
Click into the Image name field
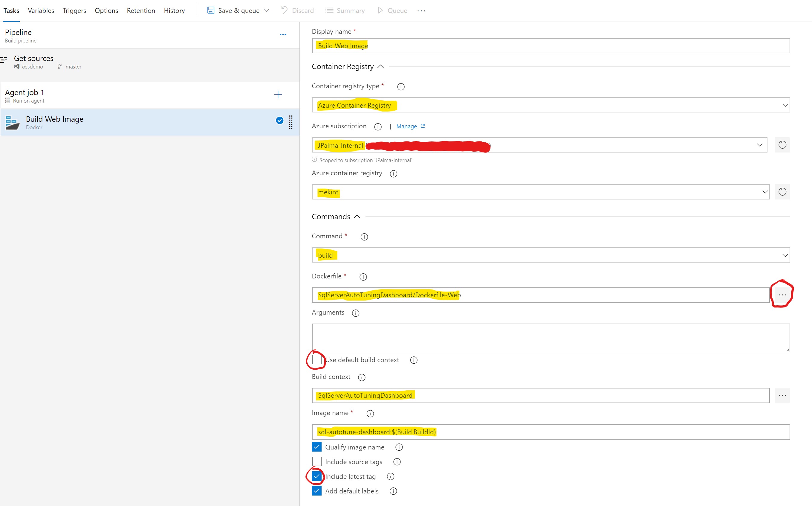(x=550, y=432)
